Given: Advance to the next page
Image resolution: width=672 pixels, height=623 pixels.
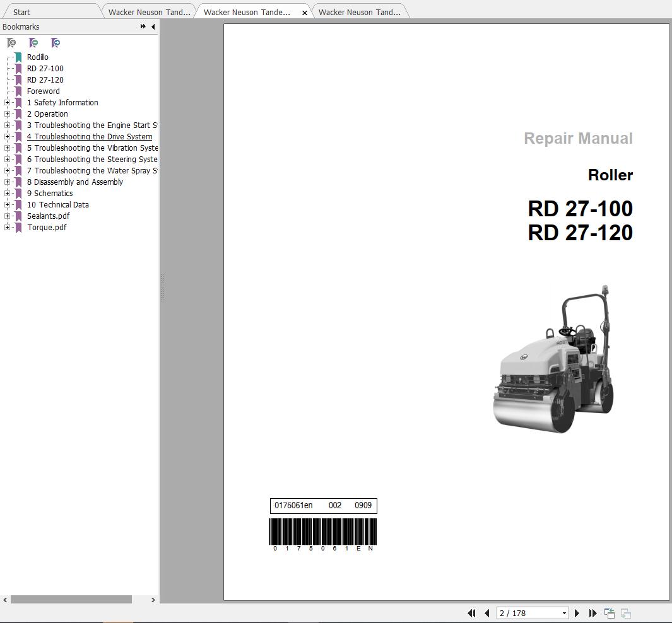Looking at the screenshot, I should [577, 613].
